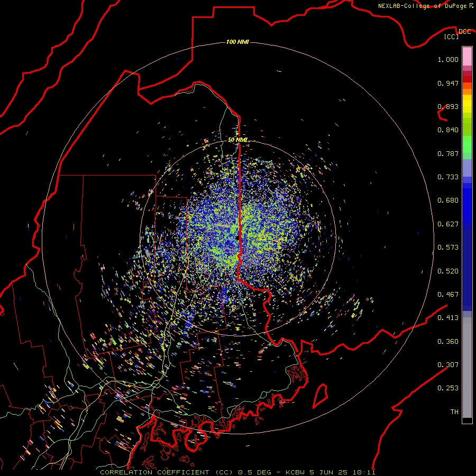Image resolution: width=476 pixels, height=476 pixels.
Task: Click the 0.573 color bar value
Action: 448,248
